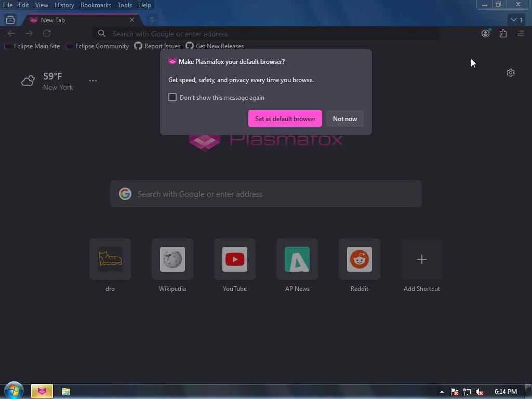Open the hamburger application menu
The width and height of the screenshot is (532, 399).
pos(521,33)
